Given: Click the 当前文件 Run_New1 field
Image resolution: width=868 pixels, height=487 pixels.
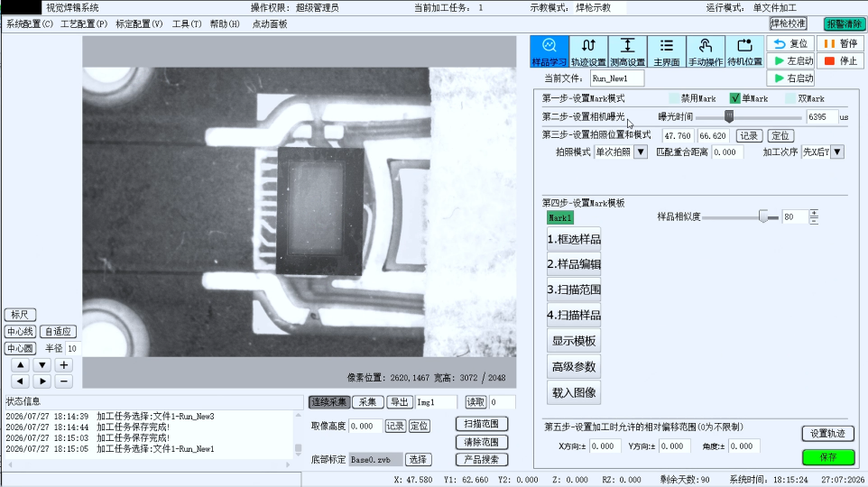Looking at the screenshot, I should [616, 78].
